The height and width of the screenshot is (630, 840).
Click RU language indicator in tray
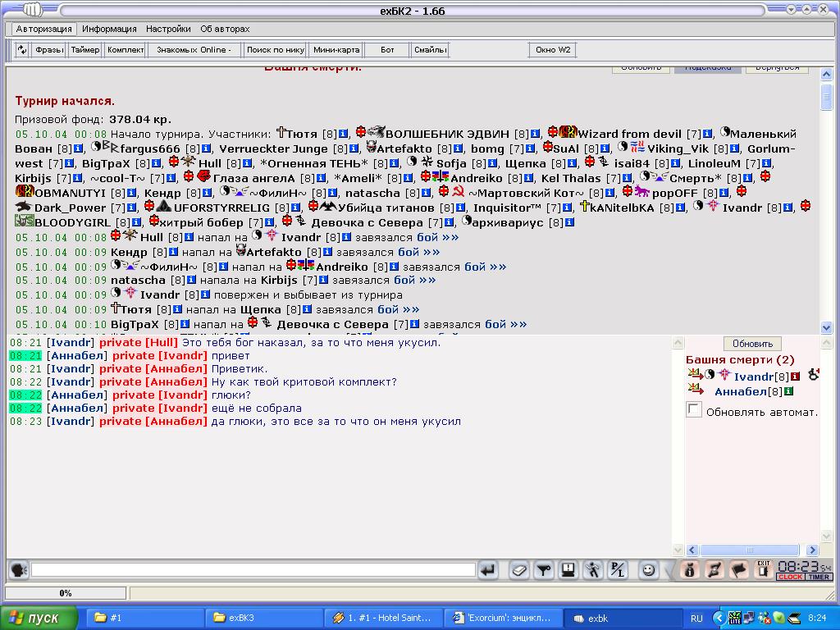(696, 619)
